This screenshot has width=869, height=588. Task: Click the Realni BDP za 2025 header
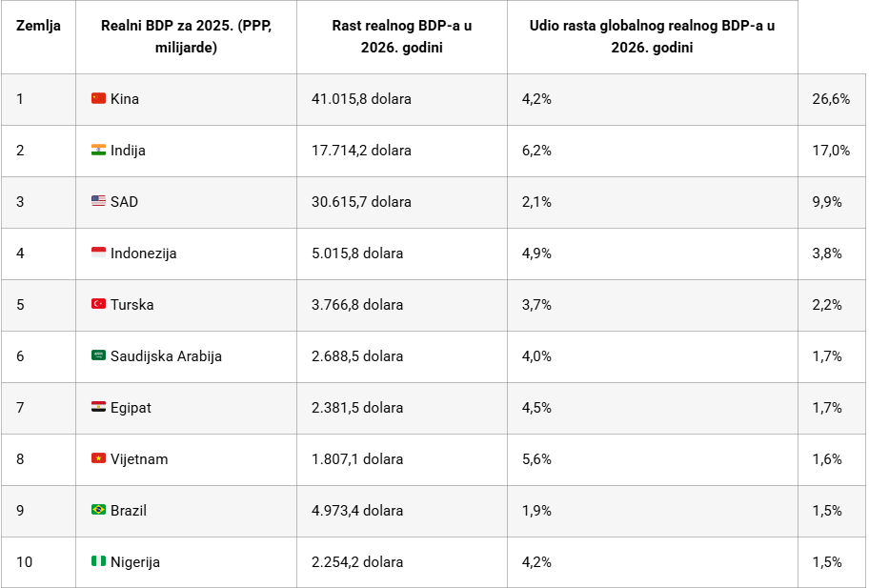pos(186,36)
